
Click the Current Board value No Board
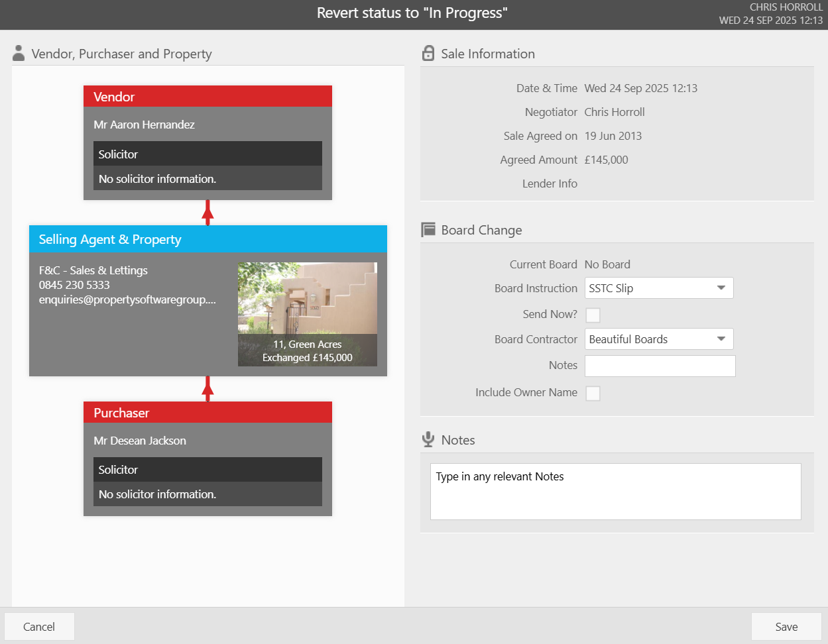coord(607,264)
